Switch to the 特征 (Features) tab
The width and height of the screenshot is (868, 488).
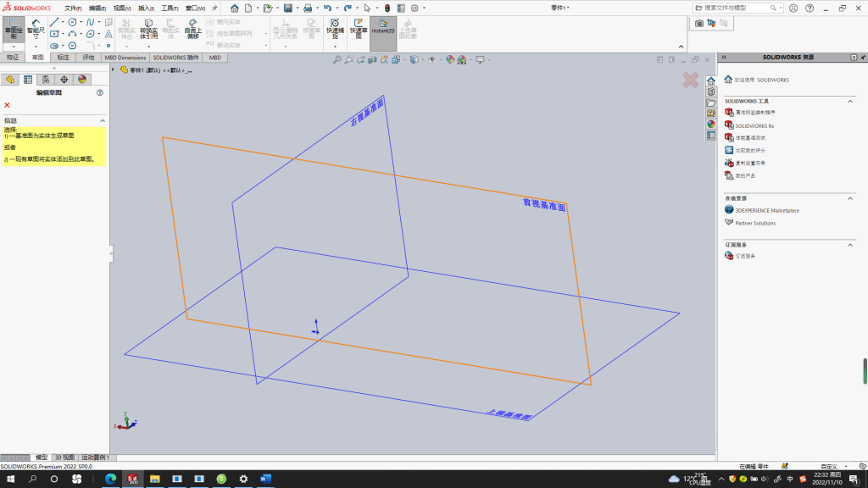(13, 58)
